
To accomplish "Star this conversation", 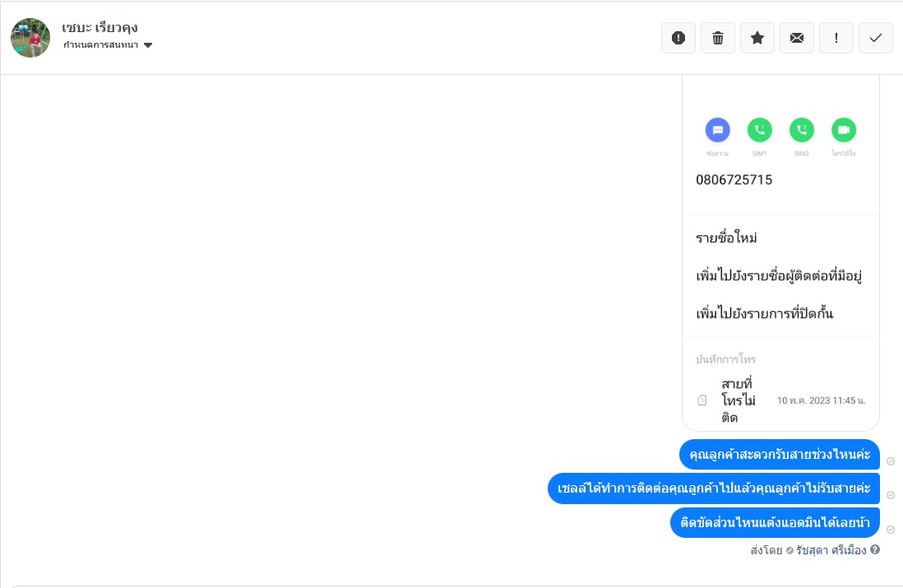I will [757, 38].
